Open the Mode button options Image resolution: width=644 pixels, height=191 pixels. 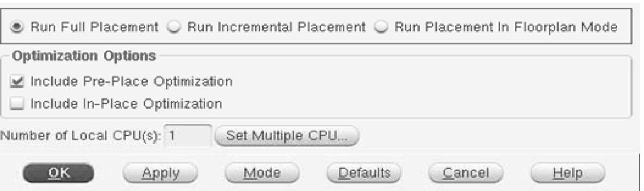click(x=262, y=172)
